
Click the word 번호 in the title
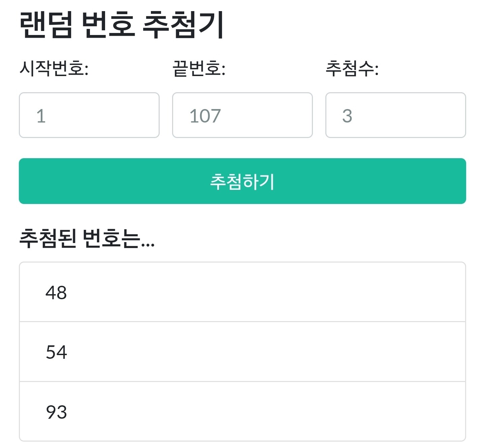coord(108,25)
